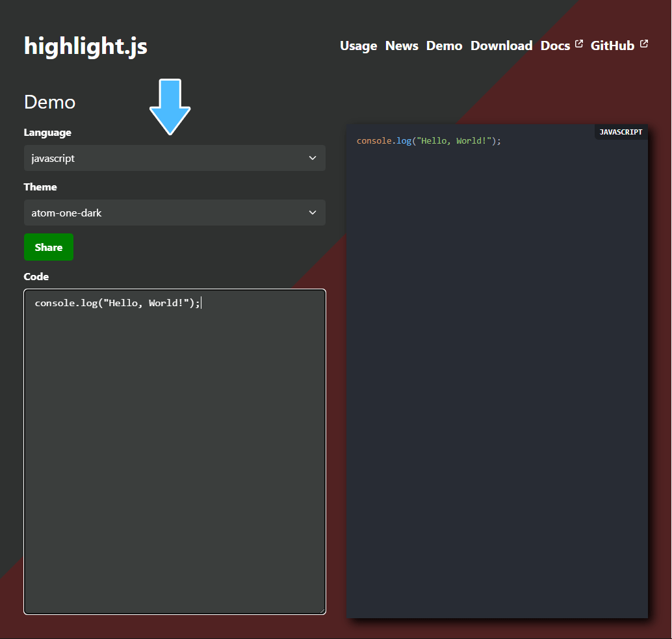Click the resize grip of the Code textarea
The height and width of the screenshot is (639, 672).
322,610
